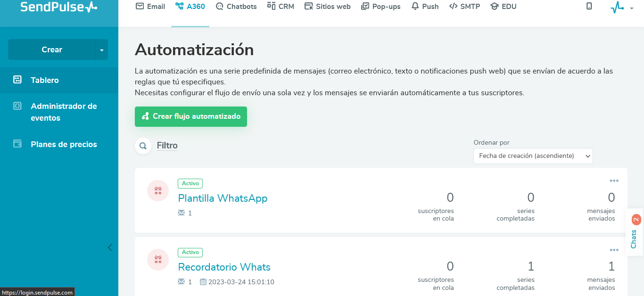The image size is (644, 296).
Task: Collapse the sidebar using the chevron
Action: click(x=110, y=247)
